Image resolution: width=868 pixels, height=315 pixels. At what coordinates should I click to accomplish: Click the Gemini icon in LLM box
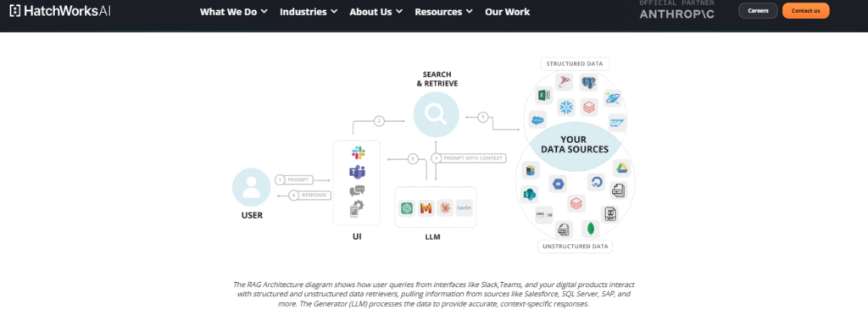click(464, 207)
